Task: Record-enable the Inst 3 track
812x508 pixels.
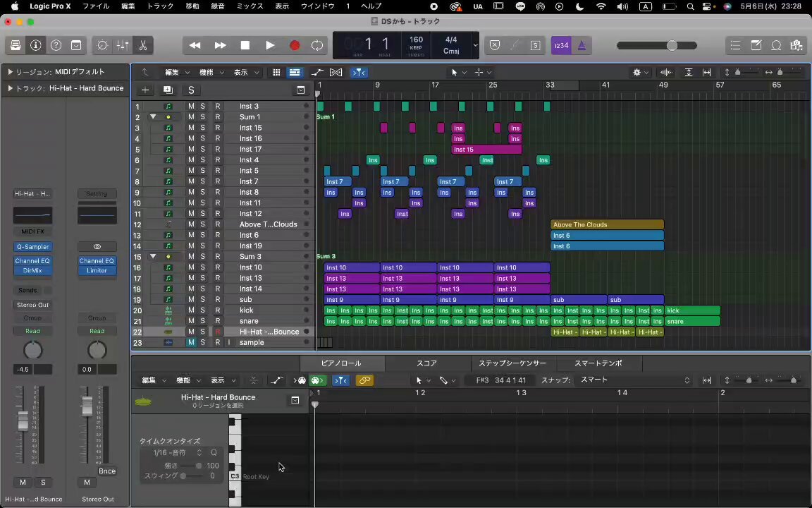Action: [218, 106]
